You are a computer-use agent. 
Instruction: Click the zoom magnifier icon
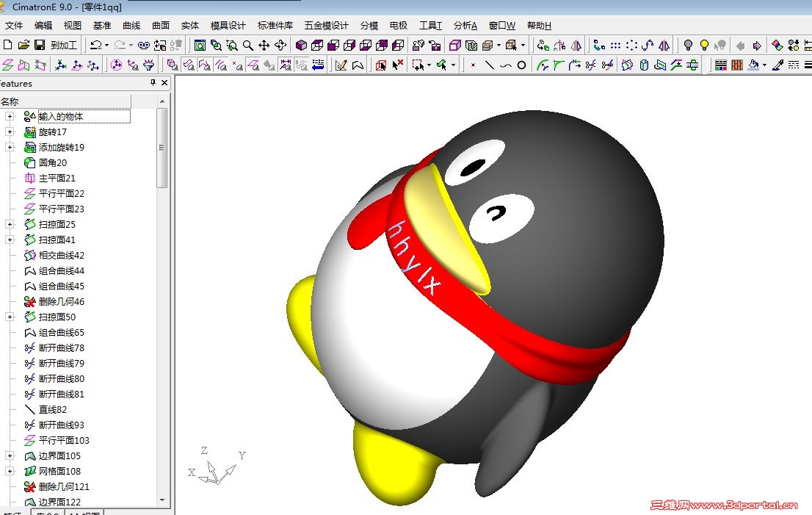tap(248, 45)
